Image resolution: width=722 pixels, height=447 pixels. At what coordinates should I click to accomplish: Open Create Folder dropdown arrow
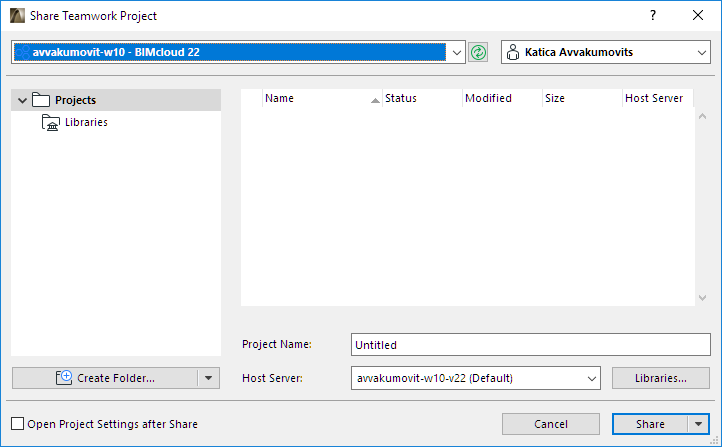209,378
